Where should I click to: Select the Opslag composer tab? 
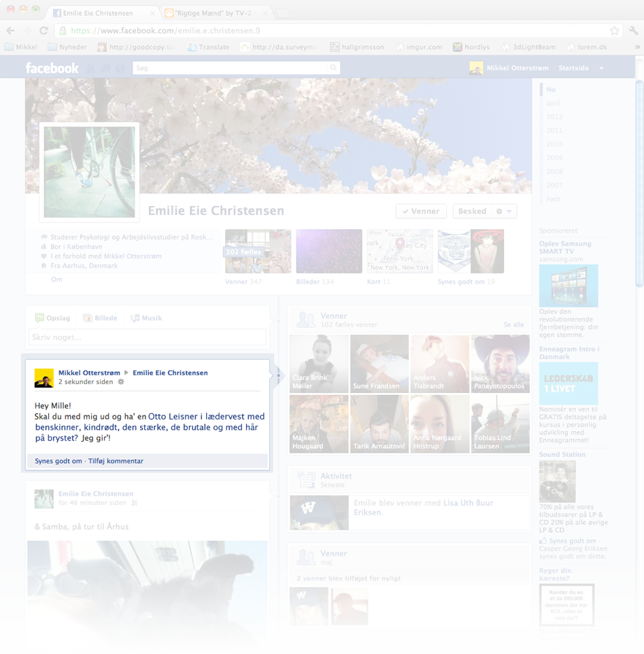pos(52,318)
